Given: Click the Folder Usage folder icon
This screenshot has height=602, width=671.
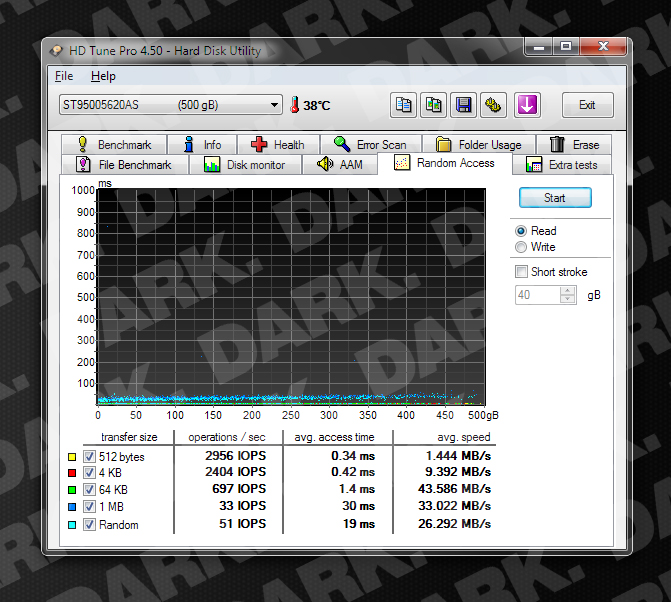Looking at the screenshot, I should point(443,145).
